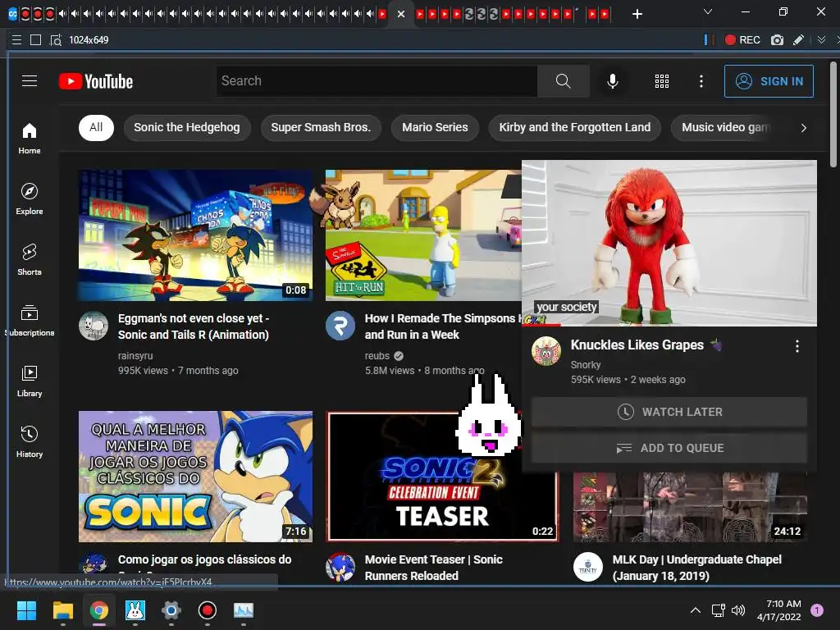Select the Mario Series chip
This screenshot has width=840, height=630.
click(435, 127)
